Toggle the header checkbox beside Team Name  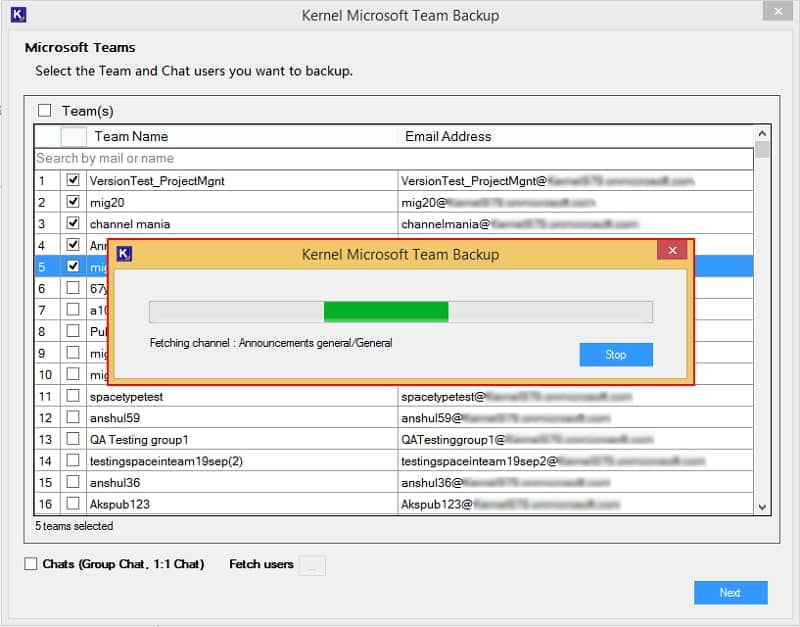(73, 137)
